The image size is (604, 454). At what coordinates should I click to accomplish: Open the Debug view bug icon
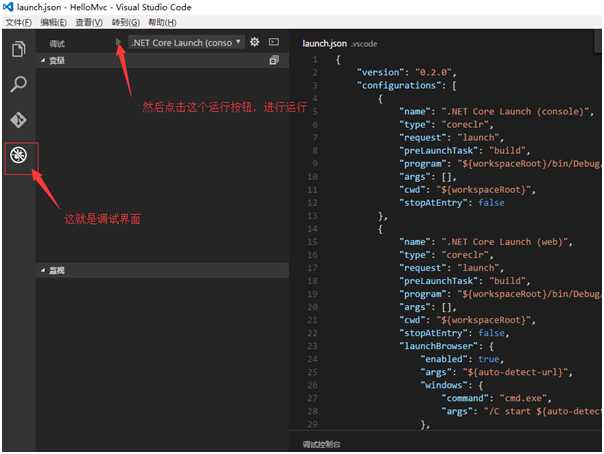click(18, 155)
